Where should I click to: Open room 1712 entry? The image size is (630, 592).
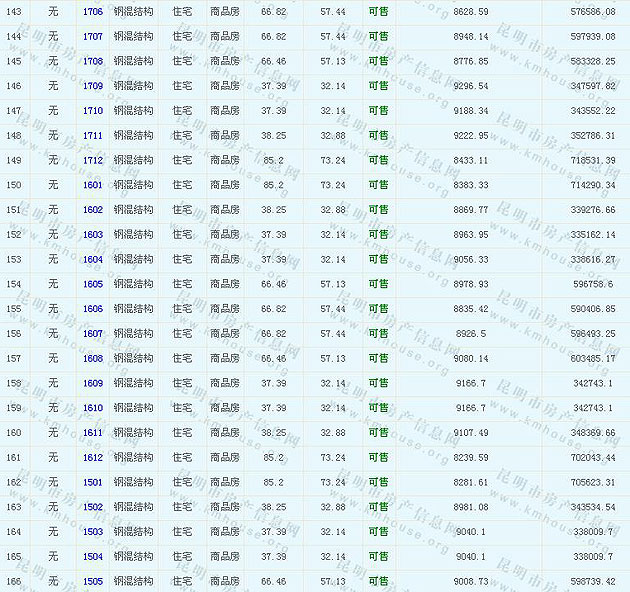pos(92,160)
